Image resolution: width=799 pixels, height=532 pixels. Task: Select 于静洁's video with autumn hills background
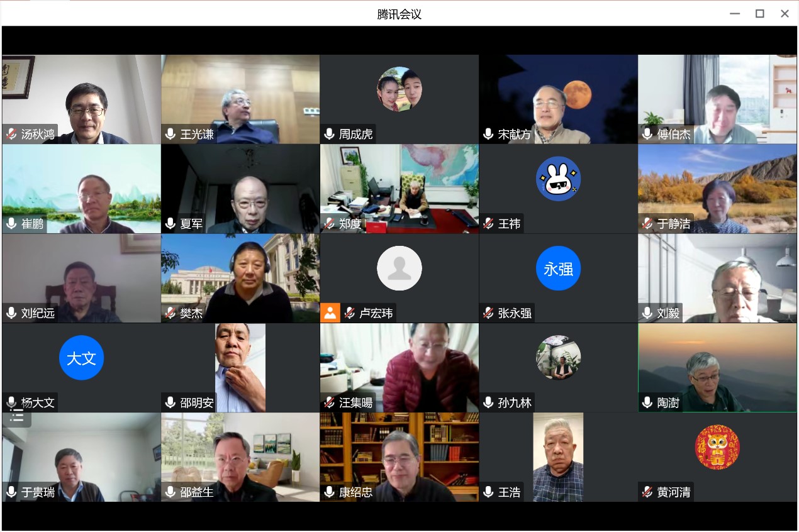[717, 189]
